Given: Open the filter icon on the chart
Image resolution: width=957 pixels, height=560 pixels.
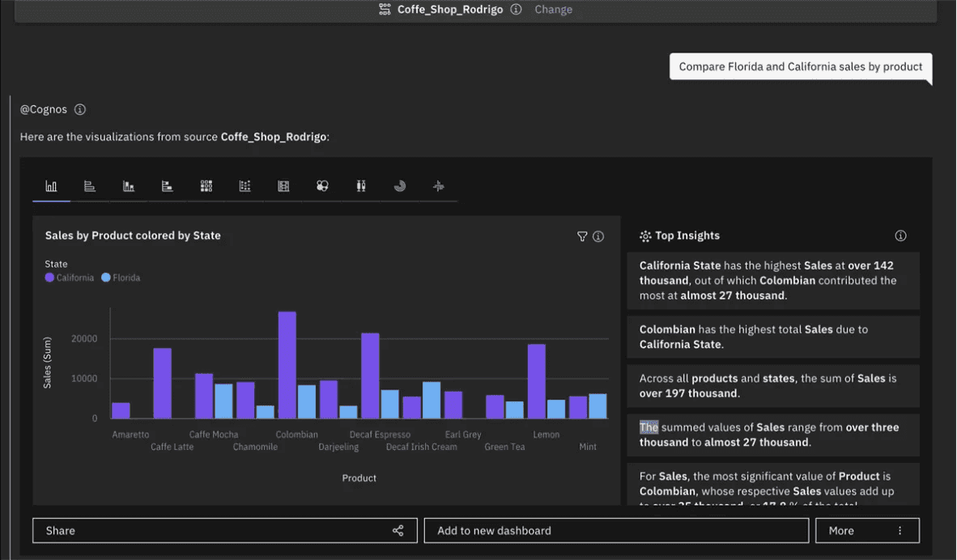Looking at the screenshot, I should [x=582, y=236].
